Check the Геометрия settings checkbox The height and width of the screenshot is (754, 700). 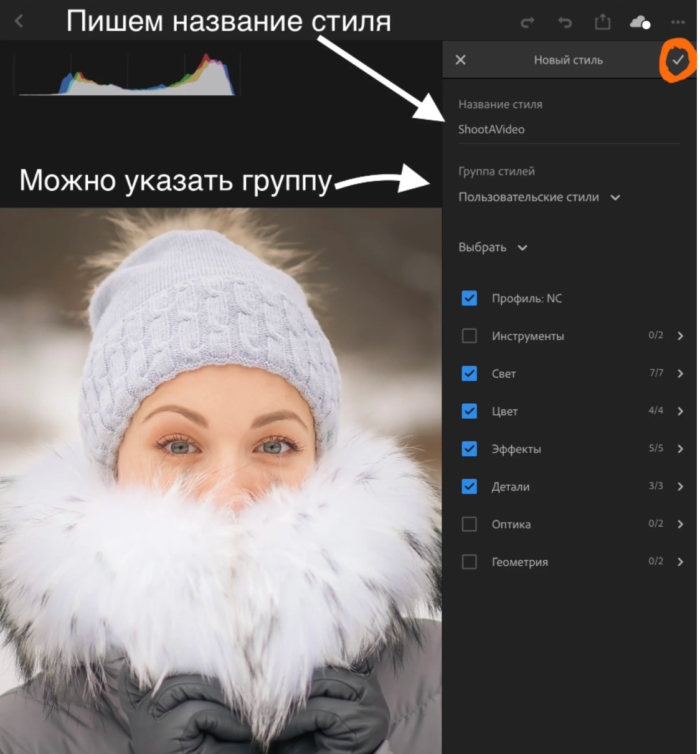469,561
